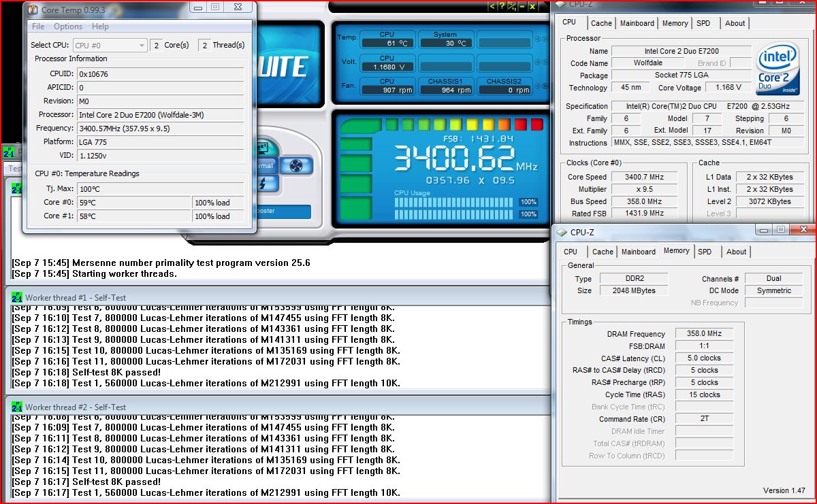Switch to Cache tab in upper CPU-Z
The image size is (817, 504).
(x=601, y=23)
